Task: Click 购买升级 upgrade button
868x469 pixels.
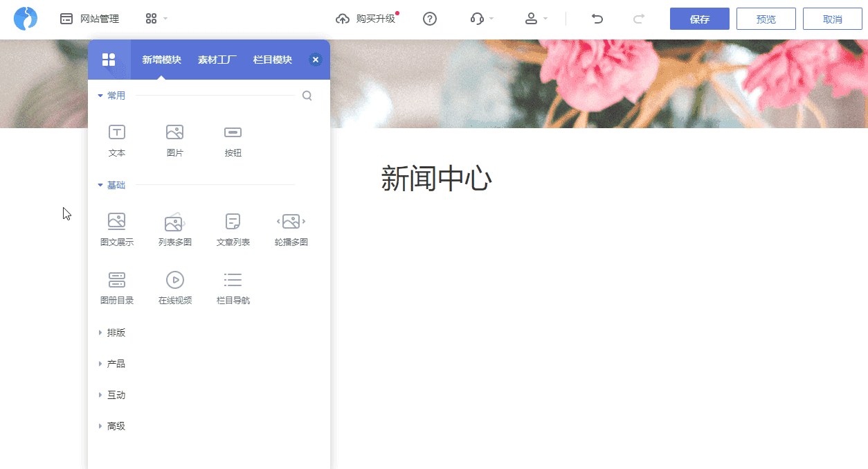Action: tap(366, 19)
